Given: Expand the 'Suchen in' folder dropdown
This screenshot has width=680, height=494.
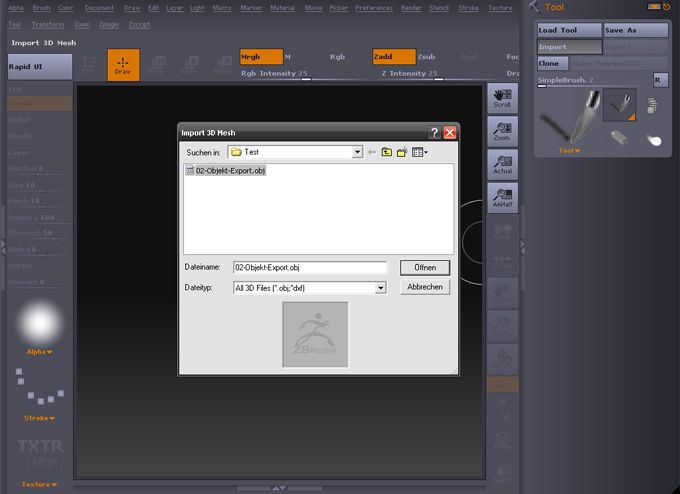Looking at the screenshot, I should [x=356, y=152].
